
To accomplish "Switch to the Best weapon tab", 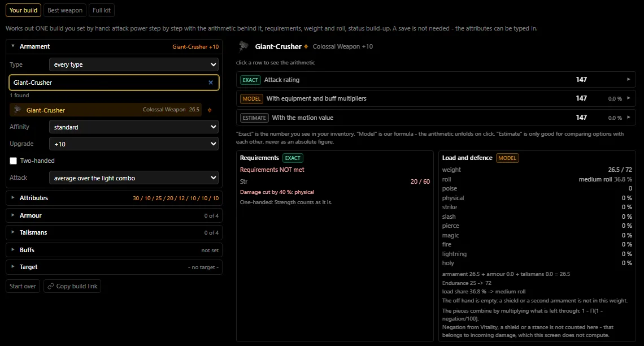I will point(65,10).
